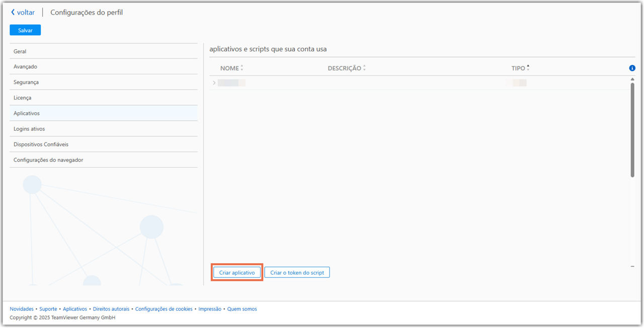
Task: Switch to the Segurança section
Action: coord(26,83)
